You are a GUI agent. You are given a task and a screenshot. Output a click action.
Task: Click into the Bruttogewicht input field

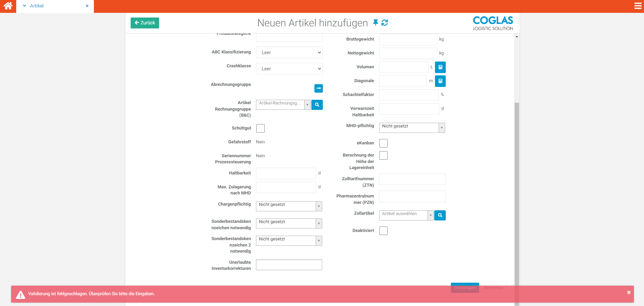click(x=408, y=40)
